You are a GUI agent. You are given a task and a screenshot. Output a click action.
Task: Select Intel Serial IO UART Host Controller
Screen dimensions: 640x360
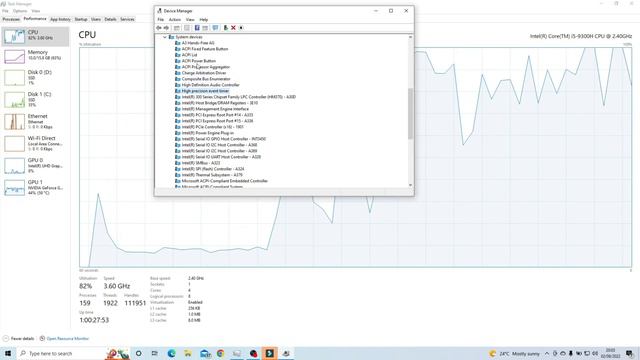(x=221, y=157)
